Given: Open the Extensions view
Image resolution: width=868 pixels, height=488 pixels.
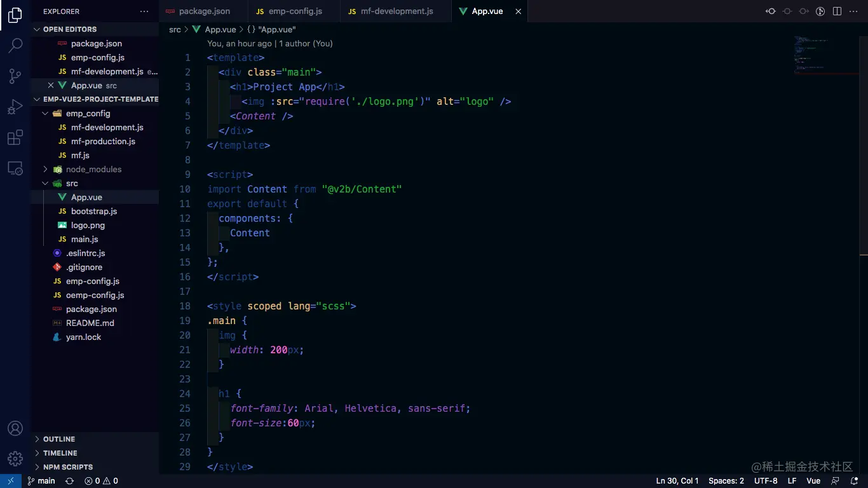Looking at the screenshot, I should point(15,137).
